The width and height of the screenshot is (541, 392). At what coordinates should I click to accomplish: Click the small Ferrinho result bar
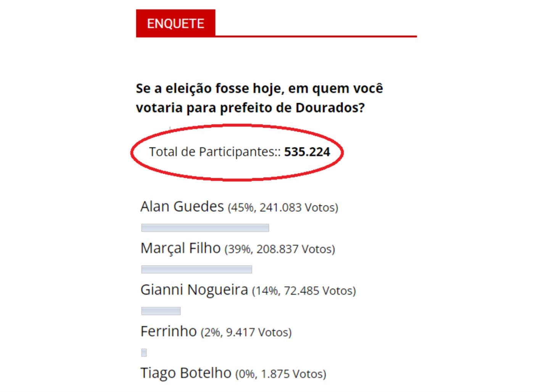tap(144, 353)
